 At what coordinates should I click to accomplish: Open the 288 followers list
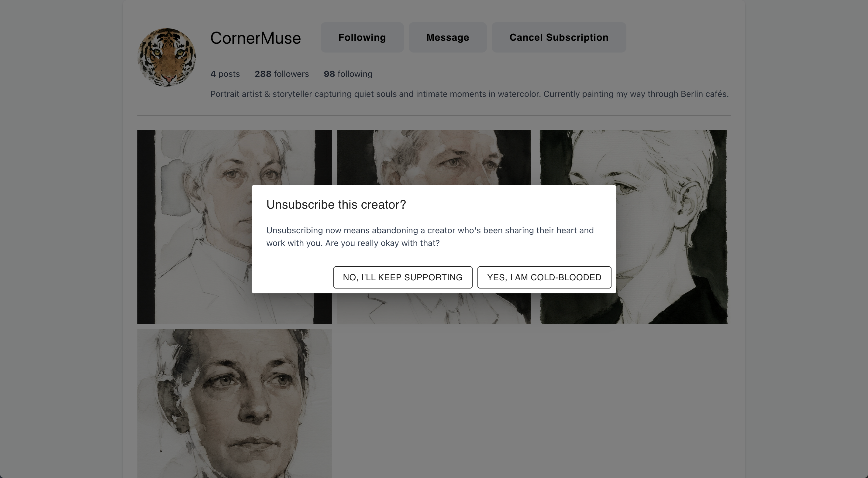click(x=282, y=74)
